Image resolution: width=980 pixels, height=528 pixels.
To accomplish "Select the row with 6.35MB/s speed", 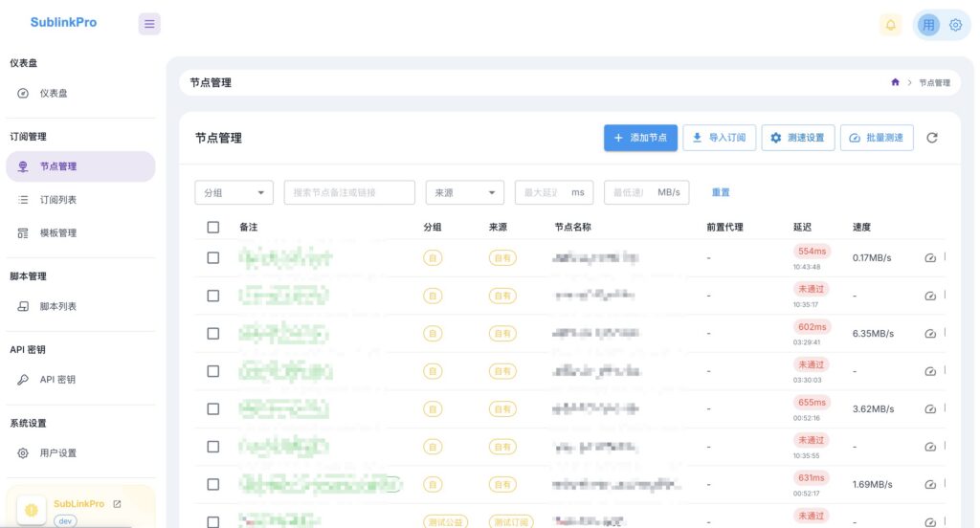I will 213,334.
